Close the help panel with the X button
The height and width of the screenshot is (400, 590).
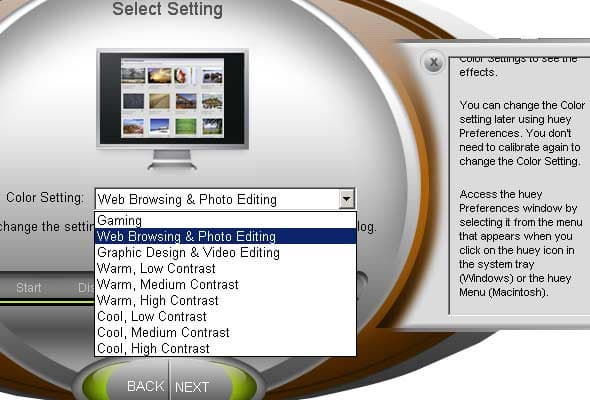[433, 62]
